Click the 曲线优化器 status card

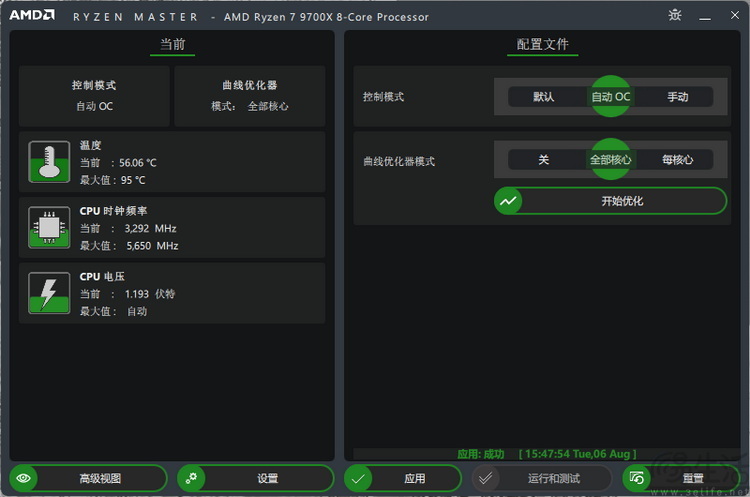tap(250, 96)
